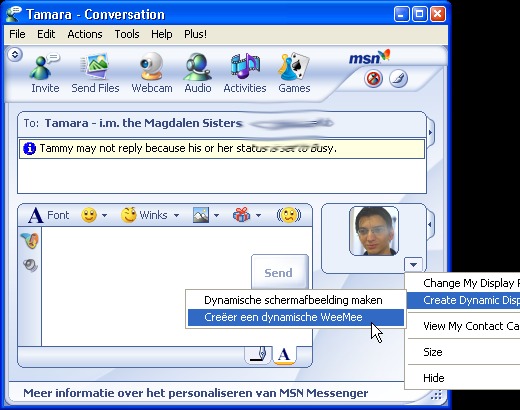Image resolution: width=520 pixels, height=410 pixels.
Task: Click Meer informatie over het personaliseren link
Action: [195, 393]
